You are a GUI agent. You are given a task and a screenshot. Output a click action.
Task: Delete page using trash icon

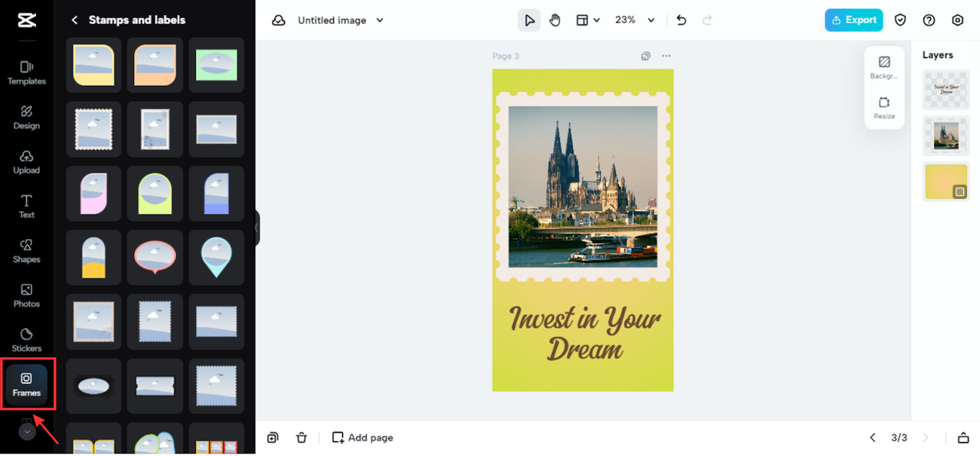(x=302, y=438)
